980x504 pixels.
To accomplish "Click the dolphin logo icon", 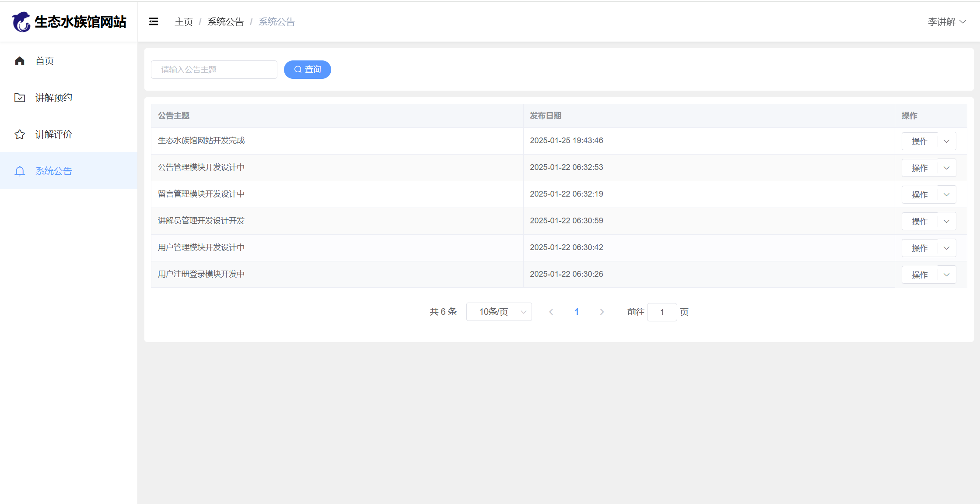I will 21,22.
